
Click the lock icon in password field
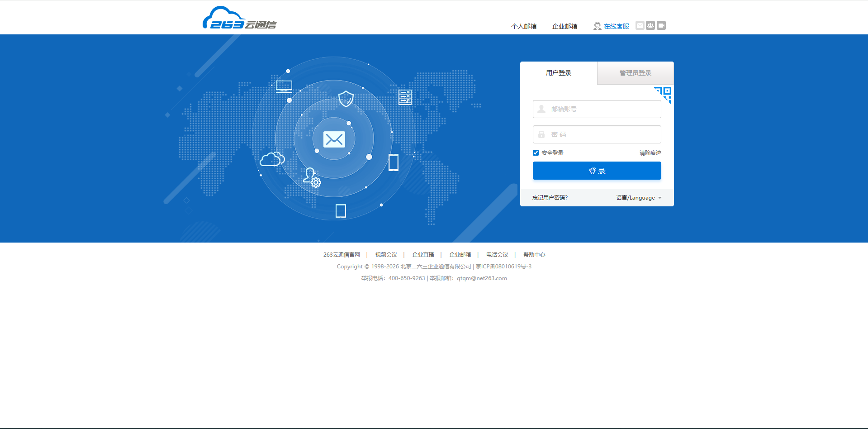541,134
